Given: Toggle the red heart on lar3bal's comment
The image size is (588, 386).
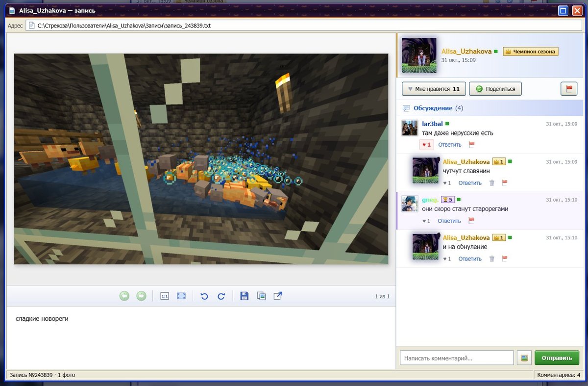Looking at the screenshot, I should (426, 145).
